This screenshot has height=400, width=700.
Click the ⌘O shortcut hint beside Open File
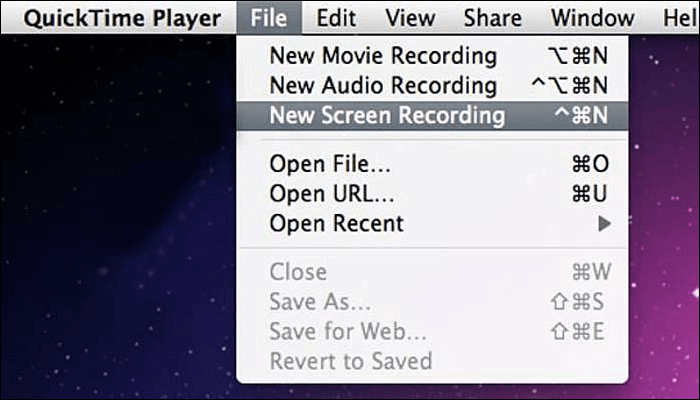590,165
